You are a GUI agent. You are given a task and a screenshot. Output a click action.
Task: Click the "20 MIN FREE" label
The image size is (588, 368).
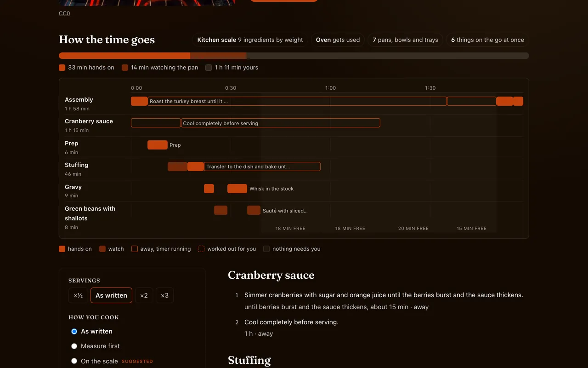click(413, 228)
